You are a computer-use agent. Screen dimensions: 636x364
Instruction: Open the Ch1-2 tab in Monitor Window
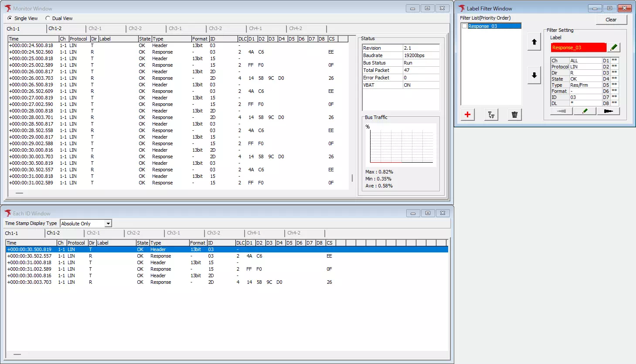[x=55, y=28]
